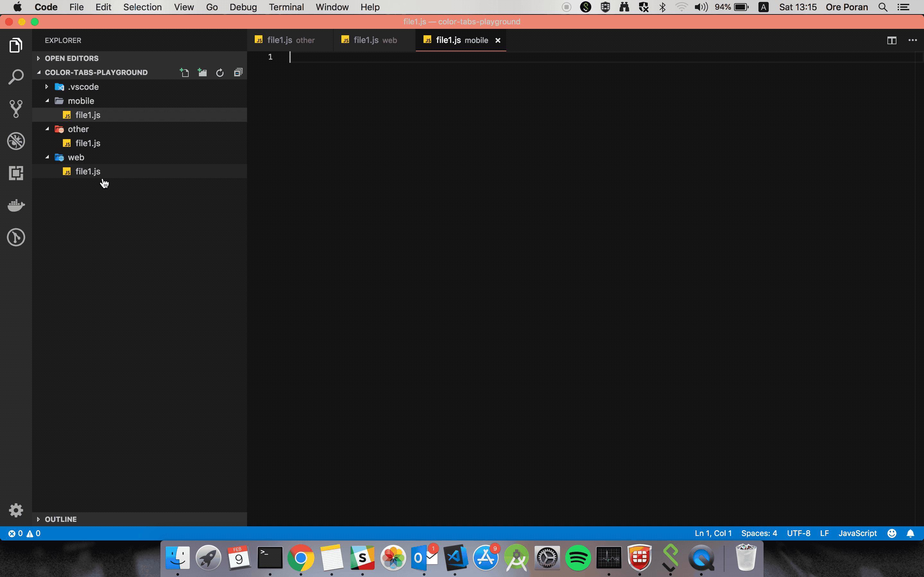The image size is (924, 577).
Task: Click the Split Editor icon
Action: tap(892, 40)
